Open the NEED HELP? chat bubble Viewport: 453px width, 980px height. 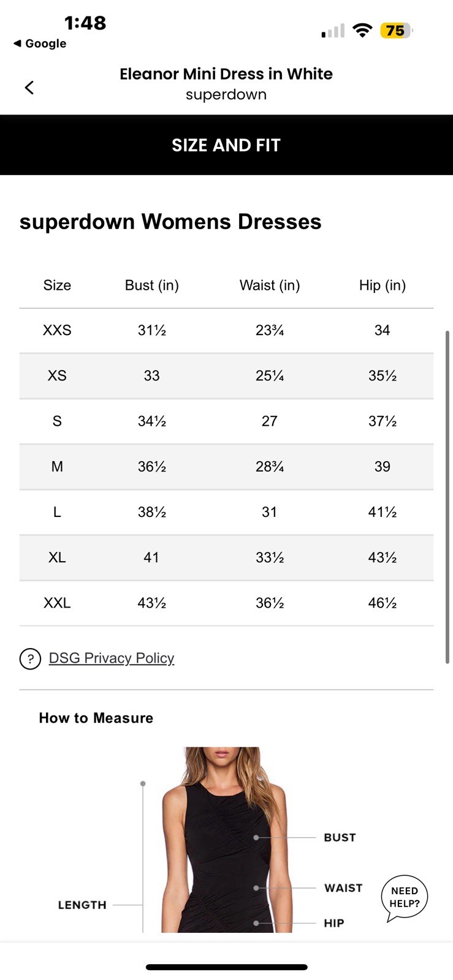tap(405, 897)
